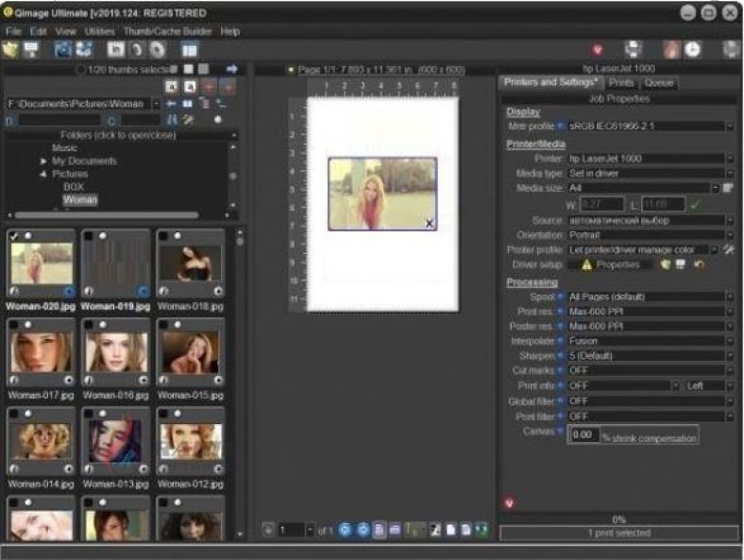The image size is (744, 560).
Task: Click the green checkmark beside the media length field
Action: pyautogui.click(x=696, y=203)
